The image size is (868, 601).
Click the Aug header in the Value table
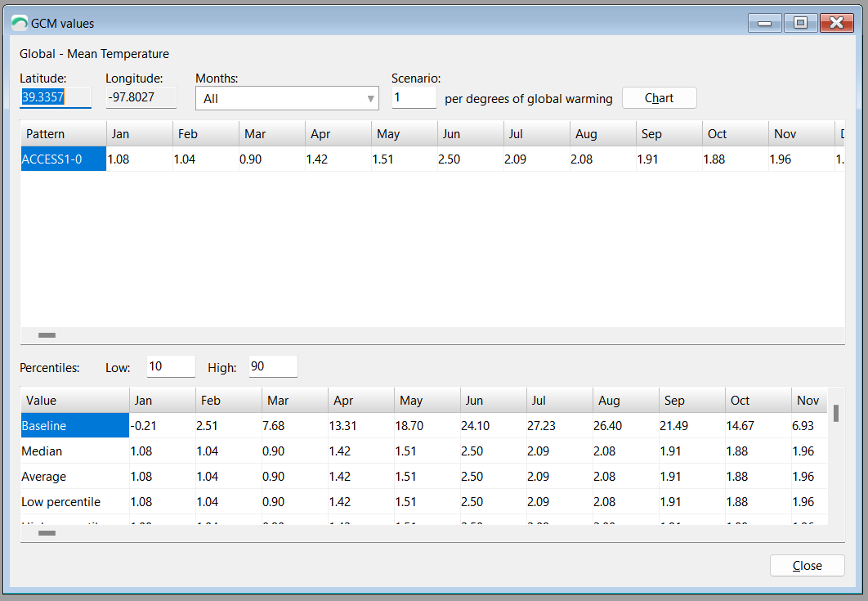[x=626, y=401]
